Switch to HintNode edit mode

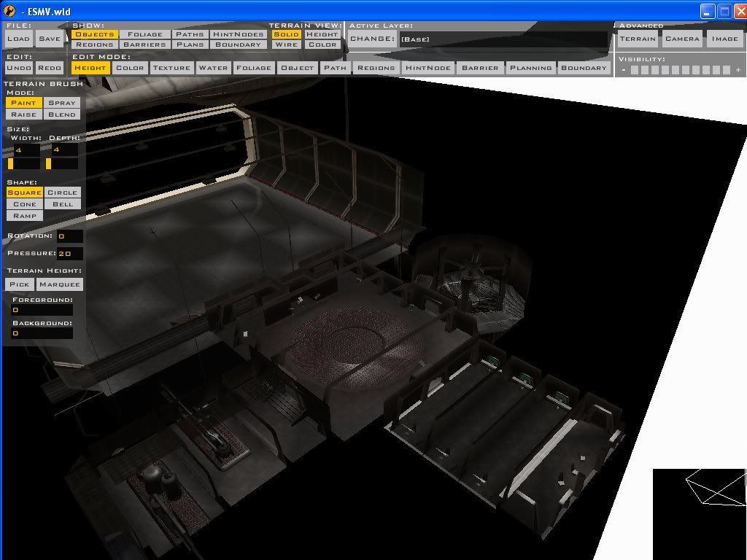427,68
